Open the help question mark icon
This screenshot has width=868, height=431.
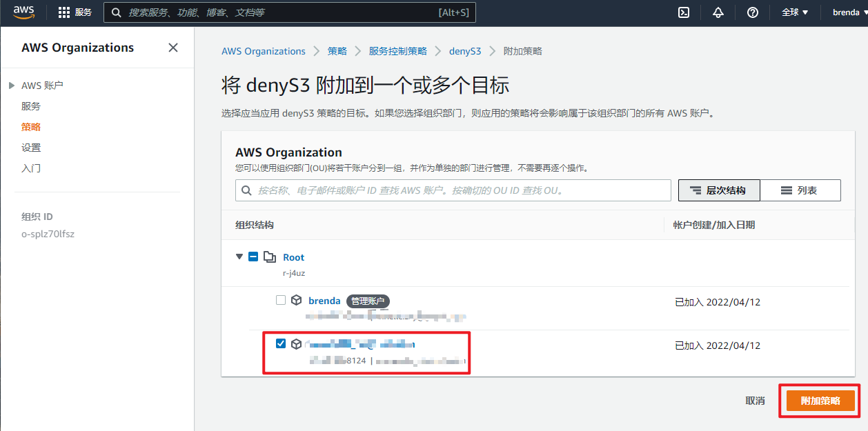tap(753, 12)
